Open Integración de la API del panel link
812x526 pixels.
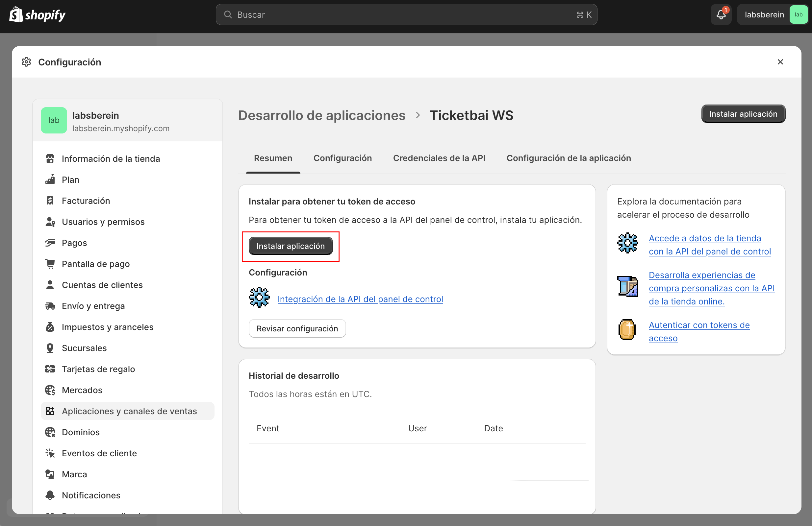pyautogui.click(x=360, y=299)
